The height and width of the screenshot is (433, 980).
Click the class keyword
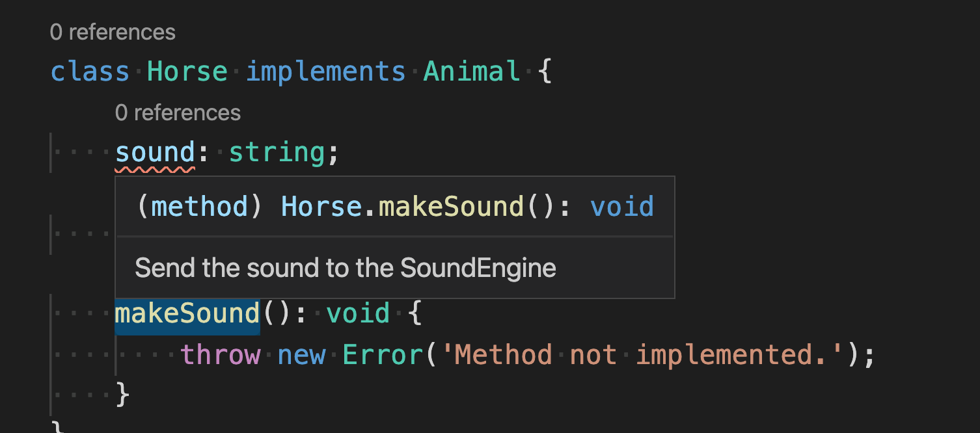tap(89, 72)
